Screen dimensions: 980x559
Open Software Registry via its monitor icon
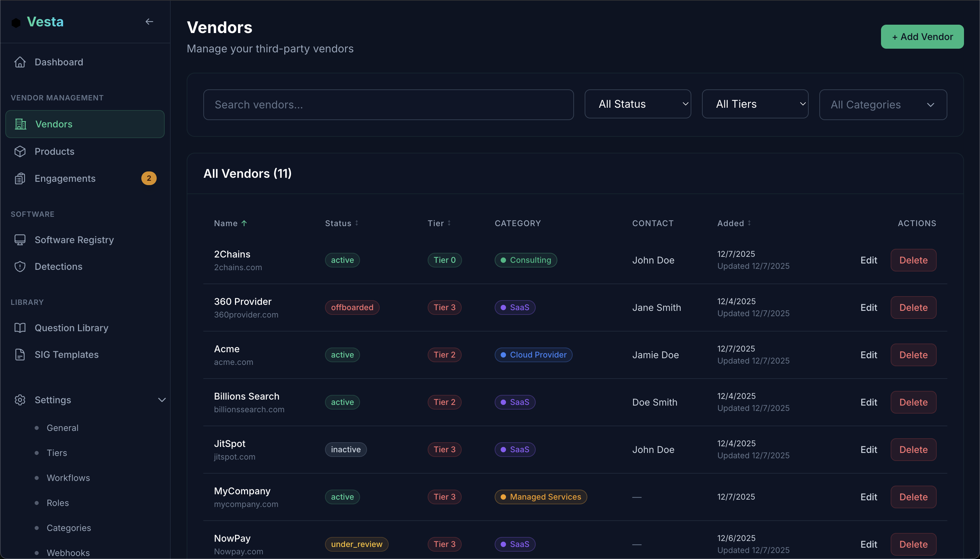click(20, 239)
